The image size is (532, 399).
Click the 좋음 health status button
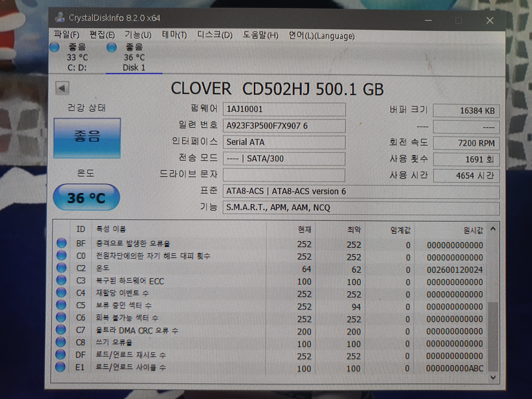click(x=87, y=138)
